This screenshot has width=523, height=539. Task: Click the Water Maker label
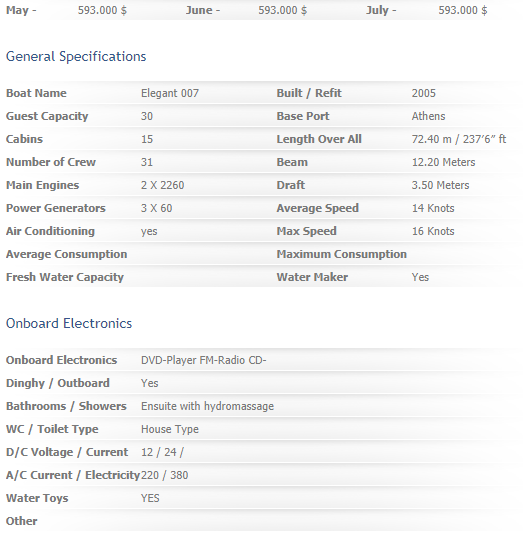(x=312, y=277)
